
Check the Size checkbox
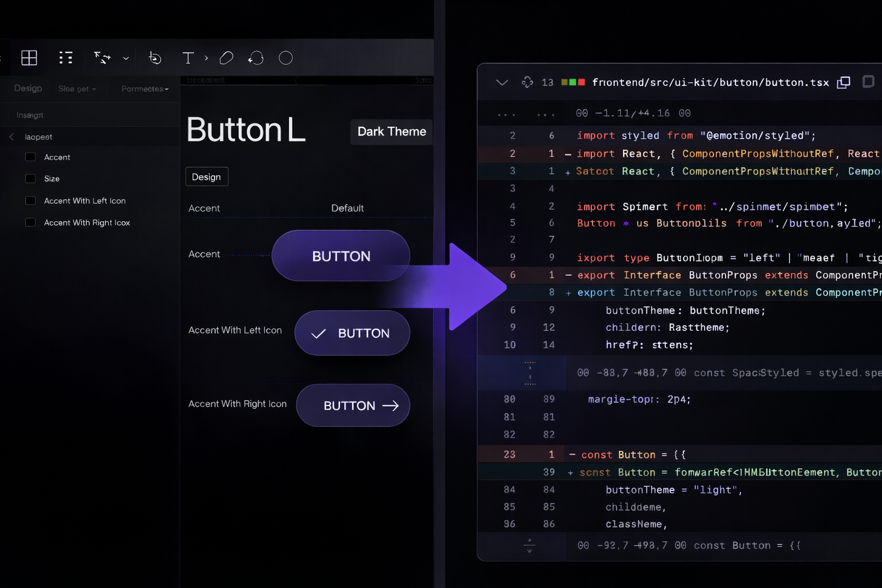point(30,179)
